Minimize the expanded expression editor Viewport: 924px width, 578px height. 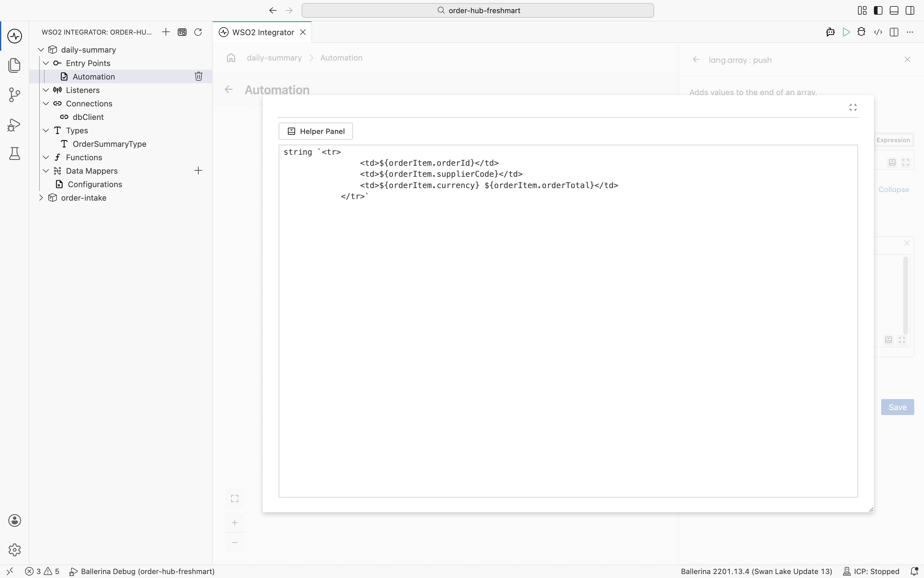tap(853, 107)
